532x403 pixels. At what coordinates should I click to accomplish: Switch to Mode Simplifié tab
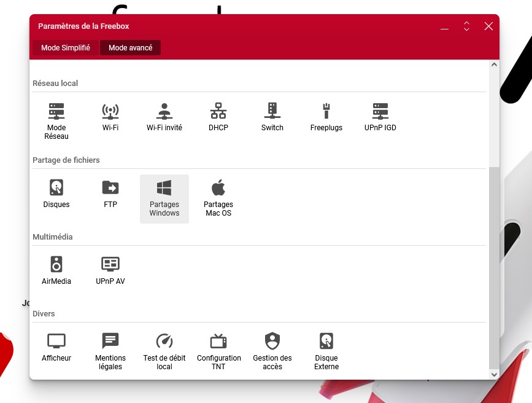(66, 48)
